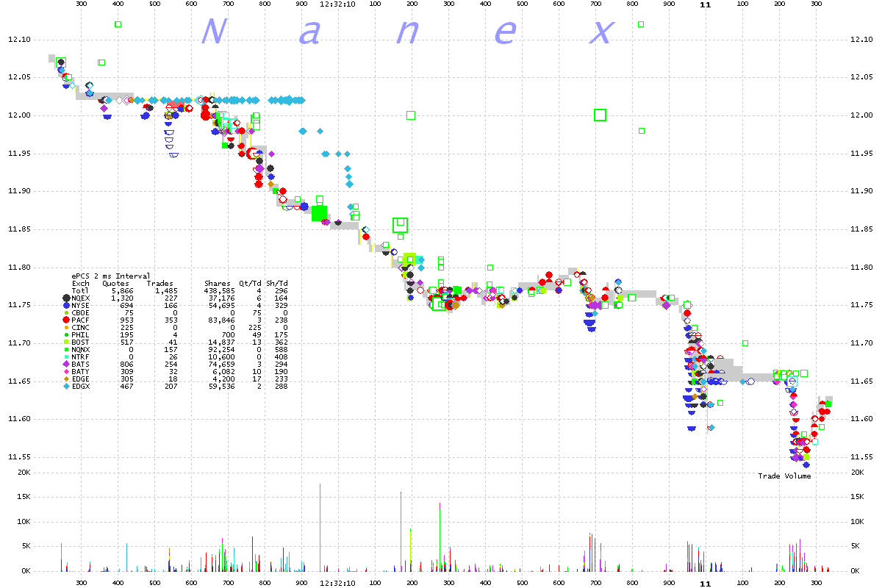Select the 'NYSE' exchange name
This screenshot has height=588, width=882.
coord(80,305)
